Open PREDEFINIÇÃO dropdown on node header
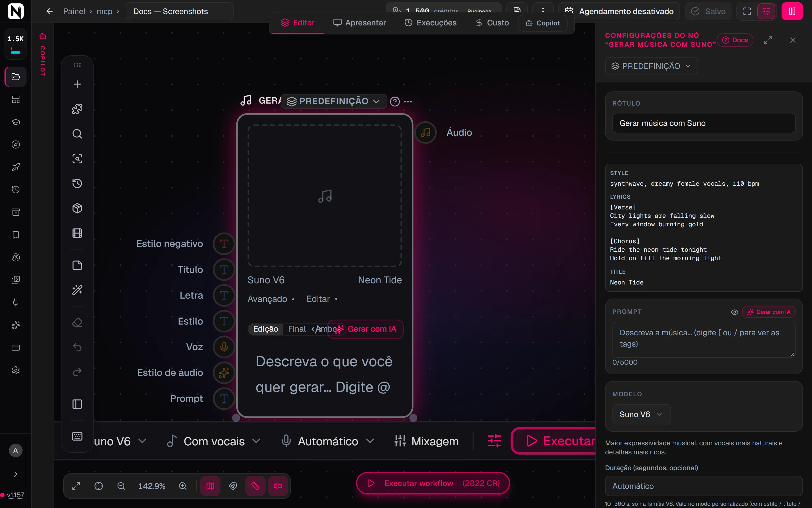 [x=334, y=101]
